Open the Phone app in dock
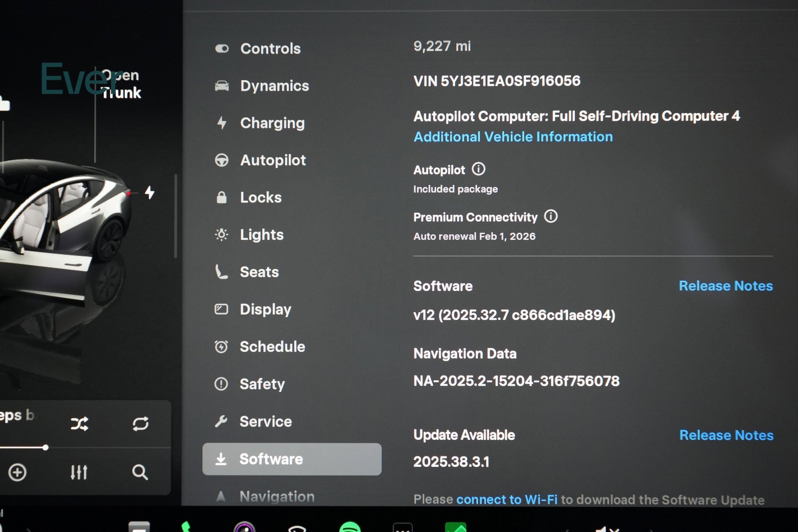Viewport: 798px width, 532px height. tap(186, 527)
